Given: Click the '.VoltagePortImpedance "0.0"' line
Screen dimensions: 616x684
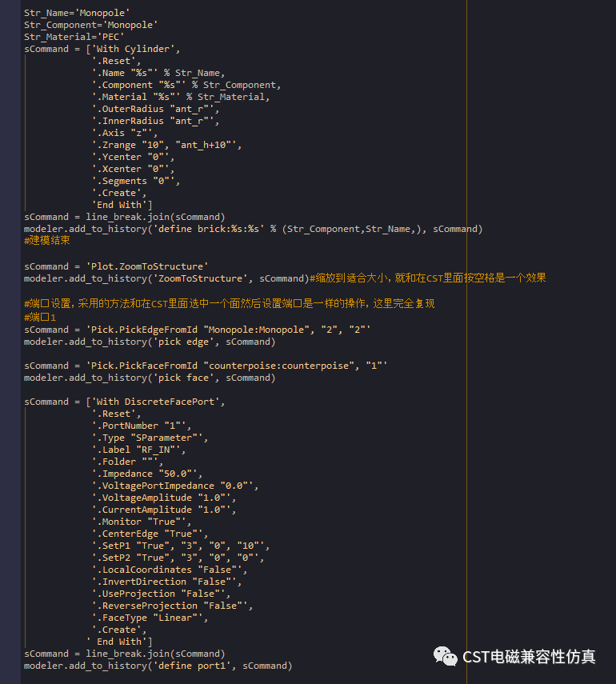Looking at the screenshot, I should [x=175, y=486].
